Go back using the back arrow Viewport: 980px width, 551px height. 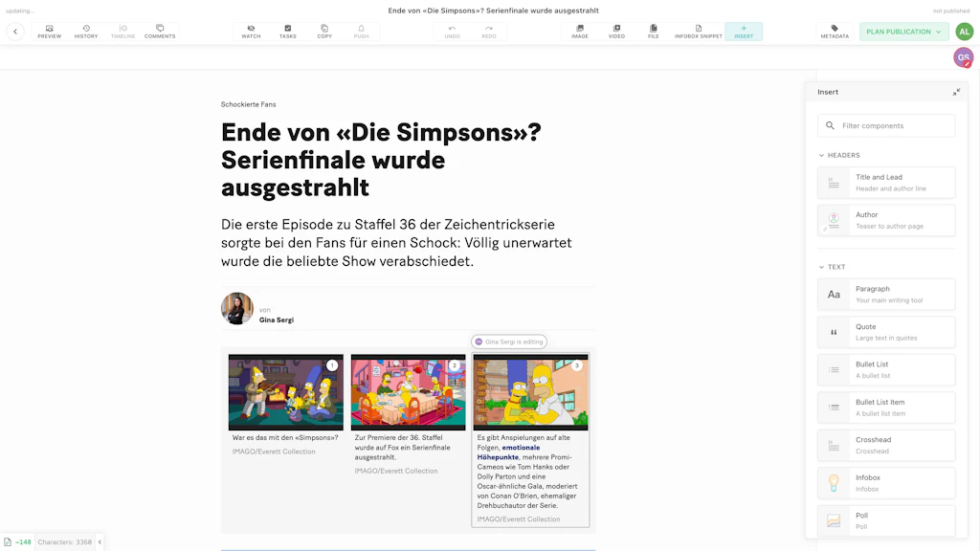(x=15, y=32)
